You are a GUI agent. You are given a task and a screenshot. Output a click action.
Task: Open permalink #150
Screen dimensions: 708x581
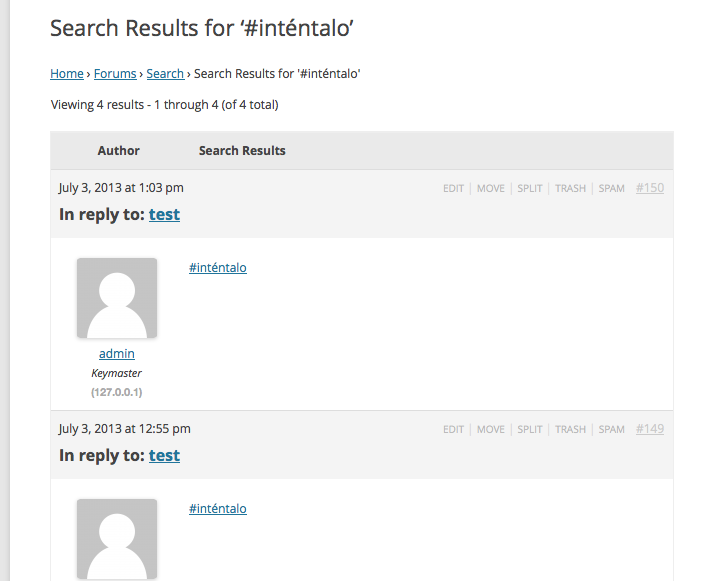(x=650, y=187)
